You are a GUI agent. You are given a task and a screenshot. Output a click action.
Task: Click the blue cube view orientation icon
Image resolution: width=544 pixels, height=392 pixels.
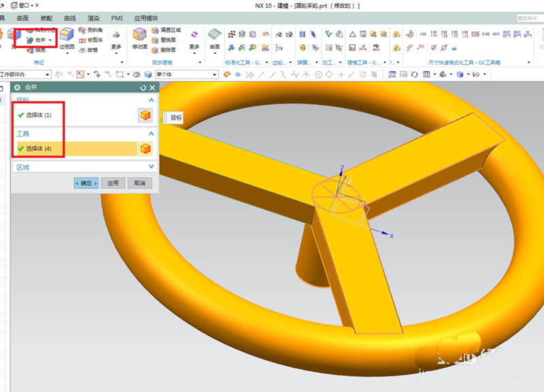(460, 74)
